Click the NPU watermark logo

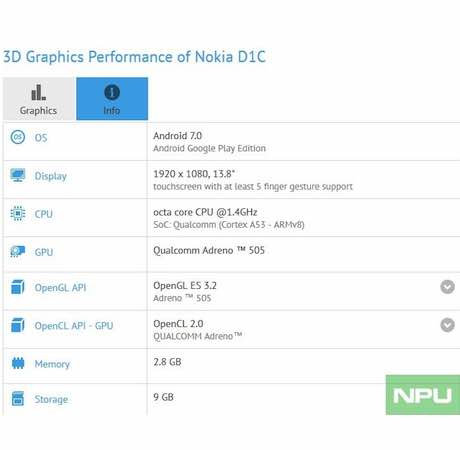point(423,395)
